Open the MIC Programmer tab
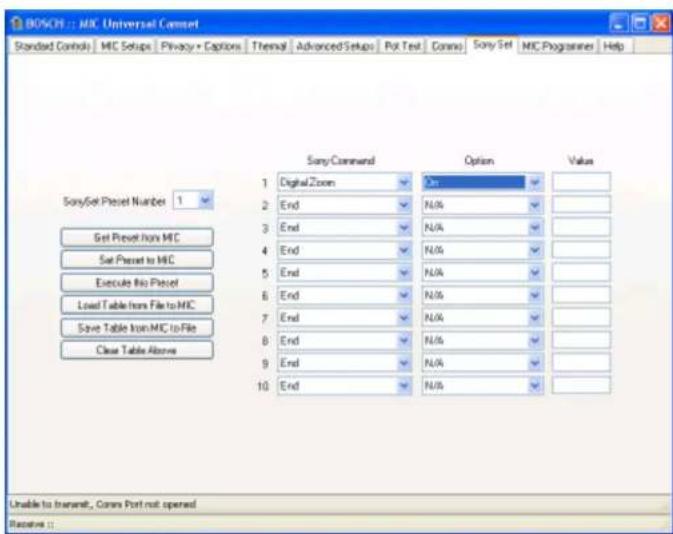The height and width of the screenshot is (534, 673). (x=558, y=46)
